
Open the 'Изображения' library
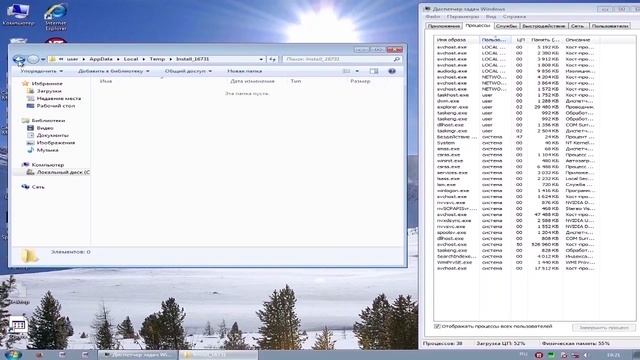56,142
